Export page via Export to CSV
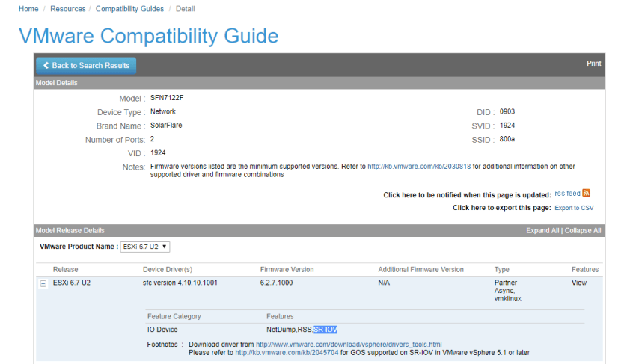 tap(574, 208)
